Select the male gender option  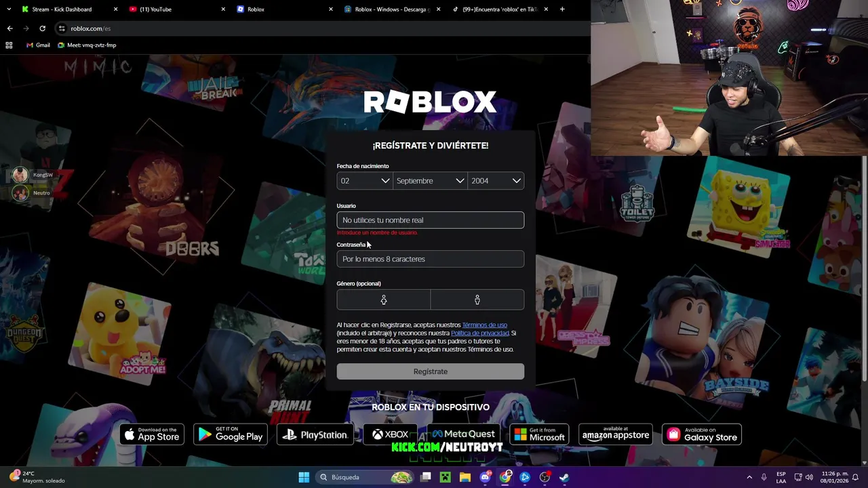477,300
